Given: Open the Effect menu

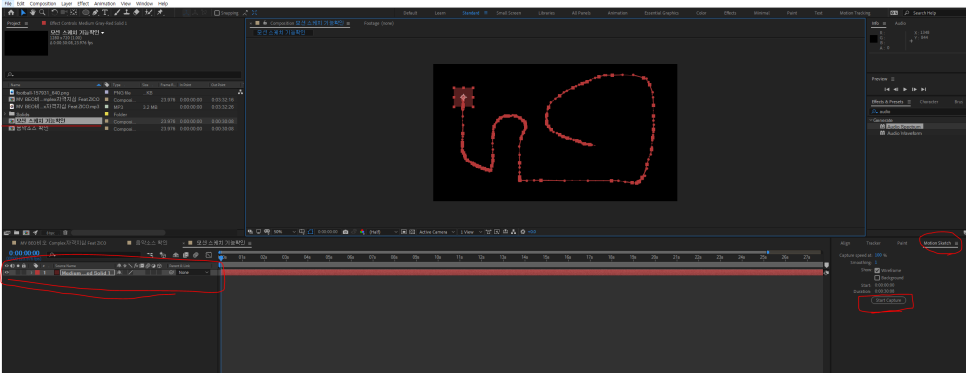Looking at the screenshot, I should click(83, 3).
